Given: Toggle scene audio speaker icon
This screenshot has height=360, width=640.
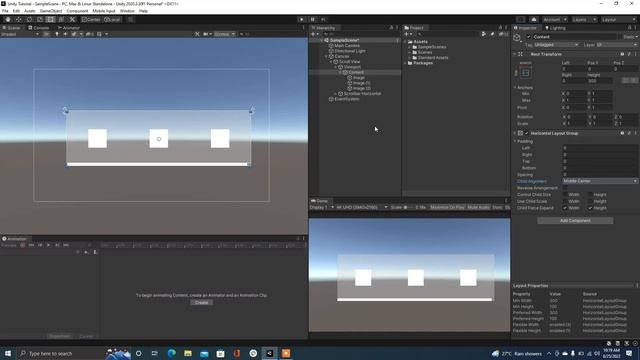Looking at the screenshot, I should pyautogui.click(x=65, y=34).
